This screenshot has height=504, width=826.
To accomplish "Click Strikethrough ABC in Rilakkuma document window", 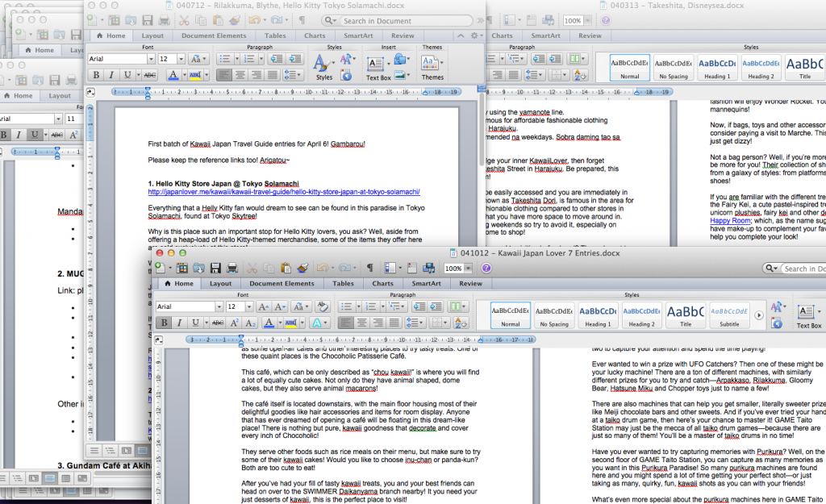I will [x=149, y=75].
